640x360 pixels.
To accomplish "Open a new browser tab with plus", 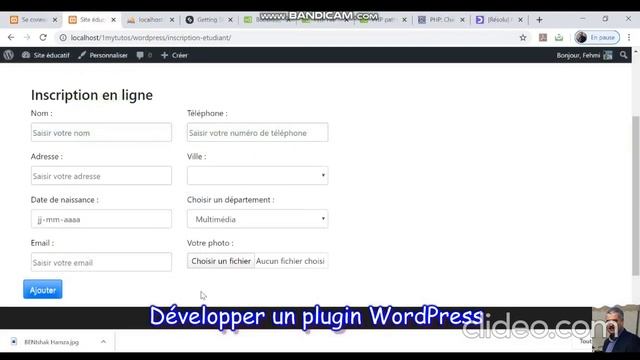I will pos(539,20).
